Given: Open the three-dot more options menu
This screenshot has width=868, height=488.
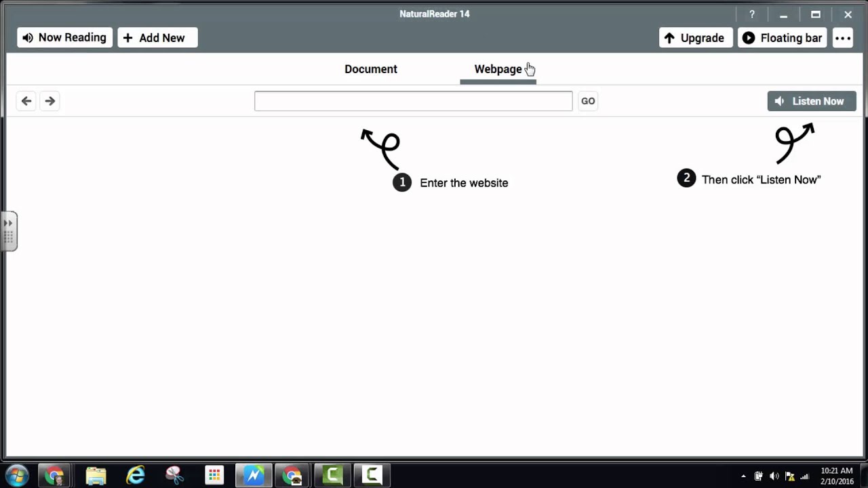Looking at the screenshot, I should tap(843, 38).
